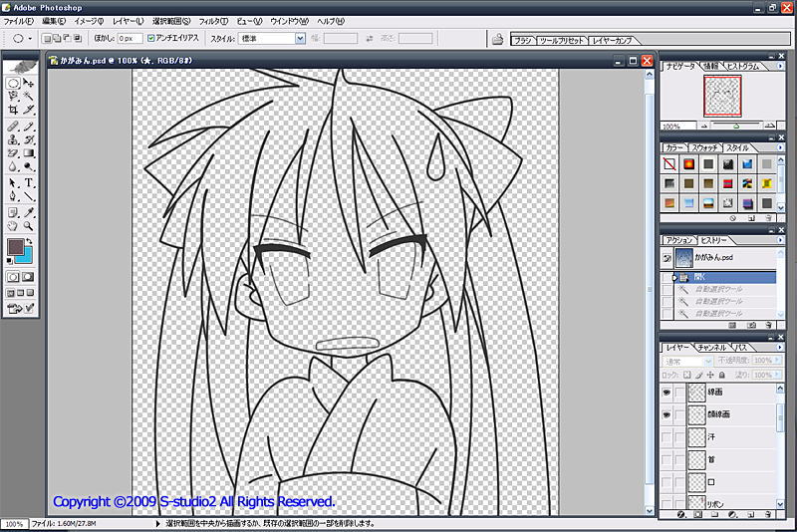Choose the Crop tool
The image size is (797, 532).
click(13, 111)
